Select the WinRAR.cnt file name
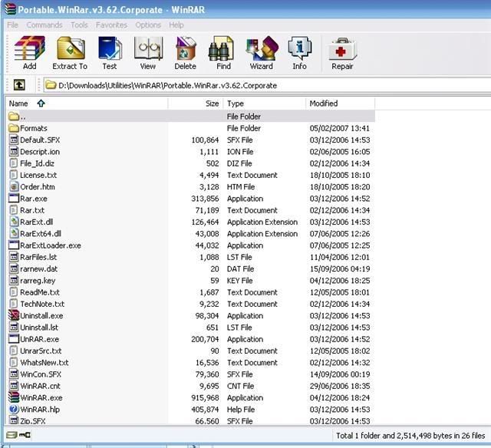Screen dimensions: 491x448 pyautogui.click(x=40, y=386)
